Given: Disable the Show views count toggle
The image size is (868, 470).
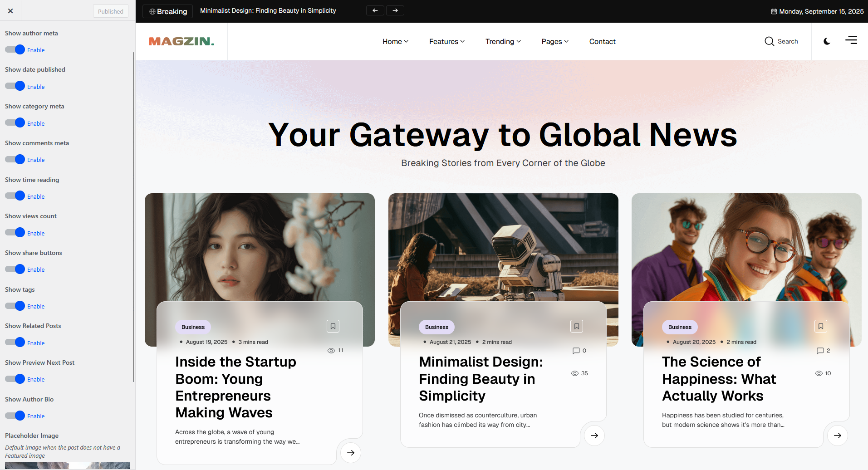Looking at the screenshot, I should [15, 233].
